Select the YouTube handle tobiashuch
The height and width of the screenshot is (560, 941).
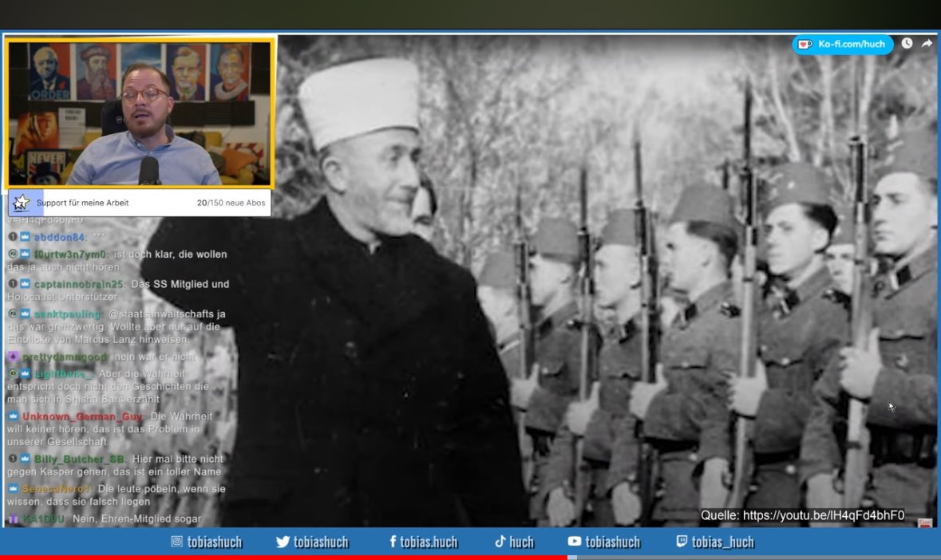click(613, 542)
